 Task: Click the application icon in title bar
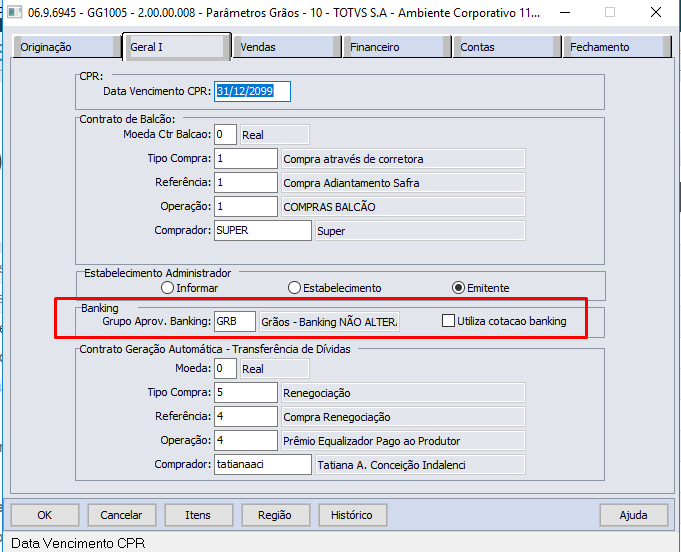13,14
